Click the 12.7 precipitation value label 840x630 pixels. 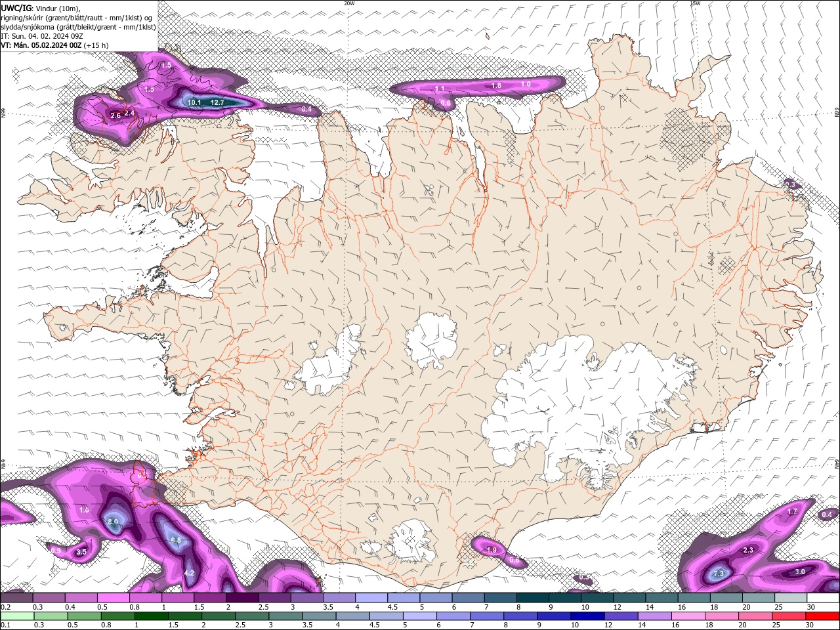click(217, 102)
